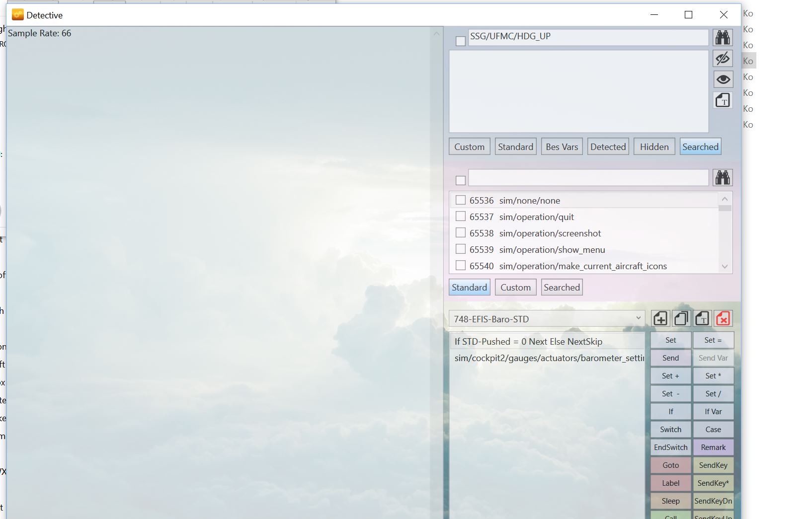This screenshot has width=812, height=519.
Task: Click the page with T icon beside the script dropdown
Action: point(702,318)
